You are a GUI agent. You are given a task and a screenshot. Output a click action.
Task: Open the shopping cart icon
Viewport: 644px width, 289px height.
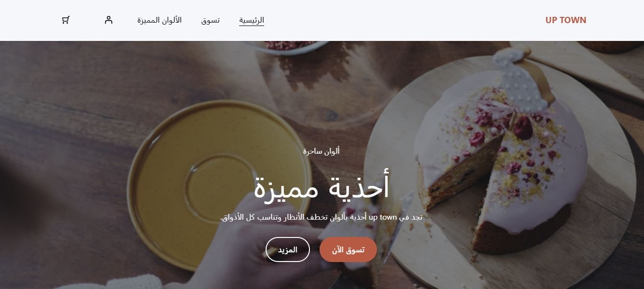(66, 20)
